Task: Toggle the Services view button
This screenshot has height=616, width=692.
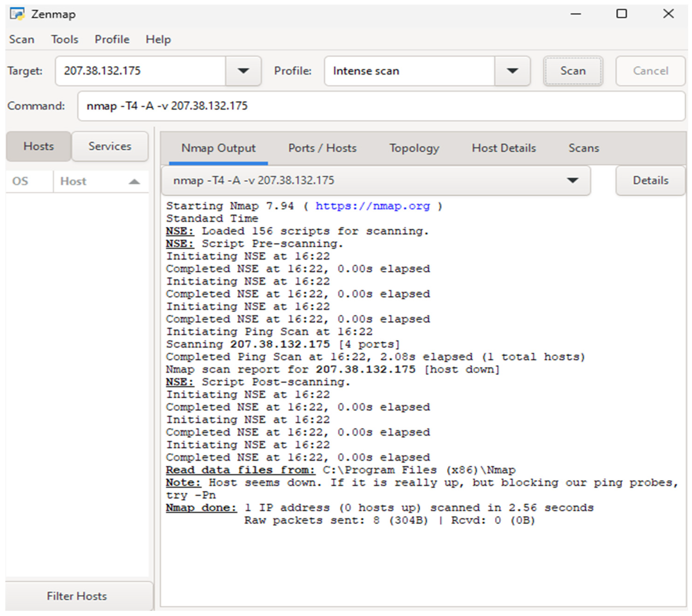Action: (110, 146)
